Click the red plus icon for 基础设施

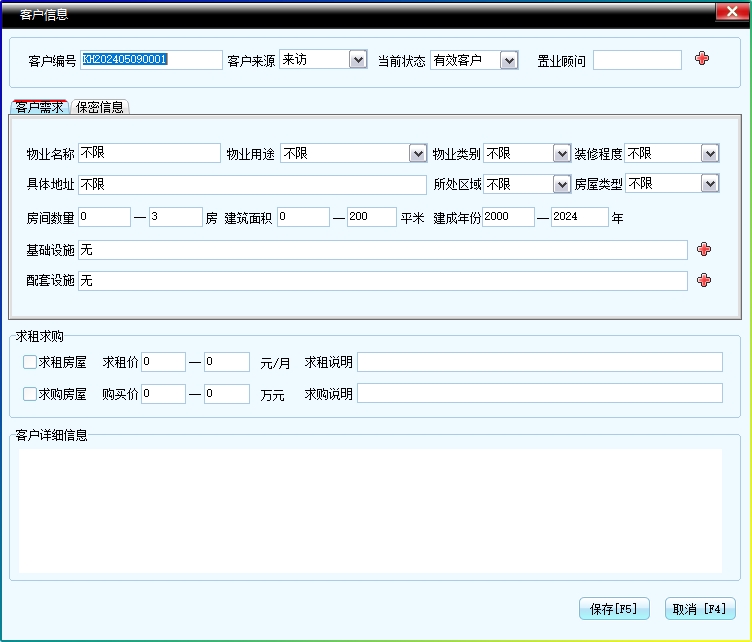[x=704, y=249]
